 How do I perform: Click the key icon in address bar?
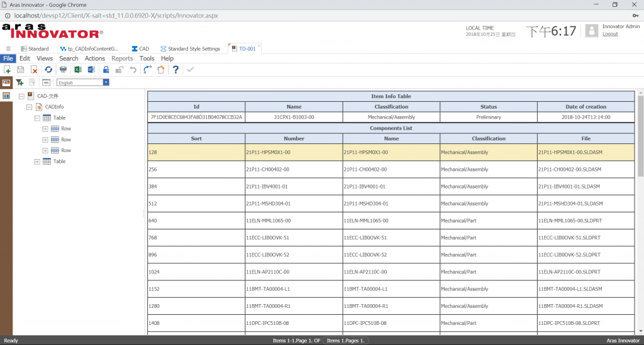[635, 16]
